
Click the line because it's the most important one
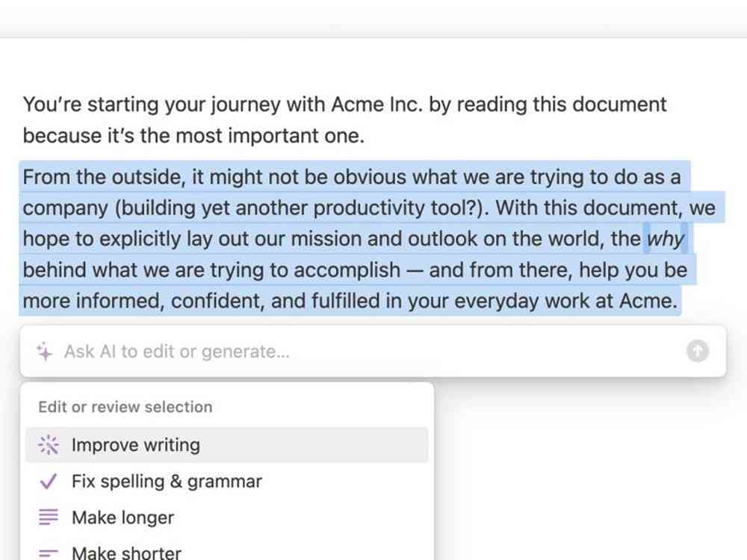[x=193, y=136]
